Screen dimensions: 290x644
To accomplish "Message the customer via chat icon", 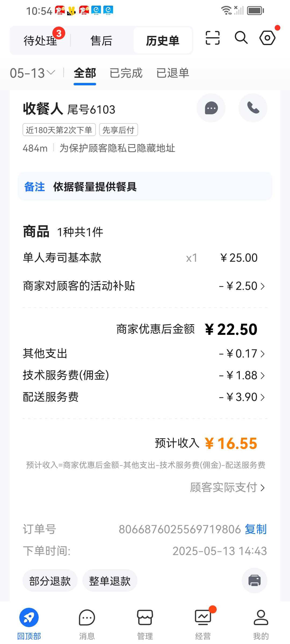I will [211, 108].
